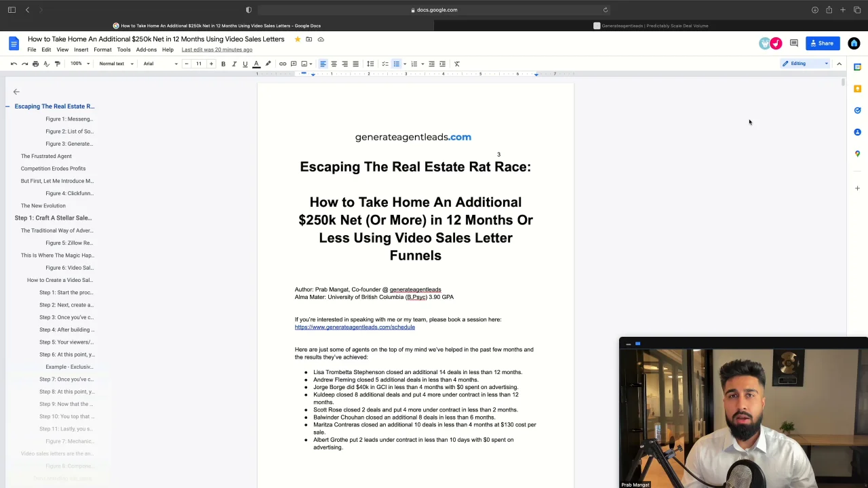Viewport: 868px width, 488px height.
Task: Select Center align
Action: coord(334,64)
